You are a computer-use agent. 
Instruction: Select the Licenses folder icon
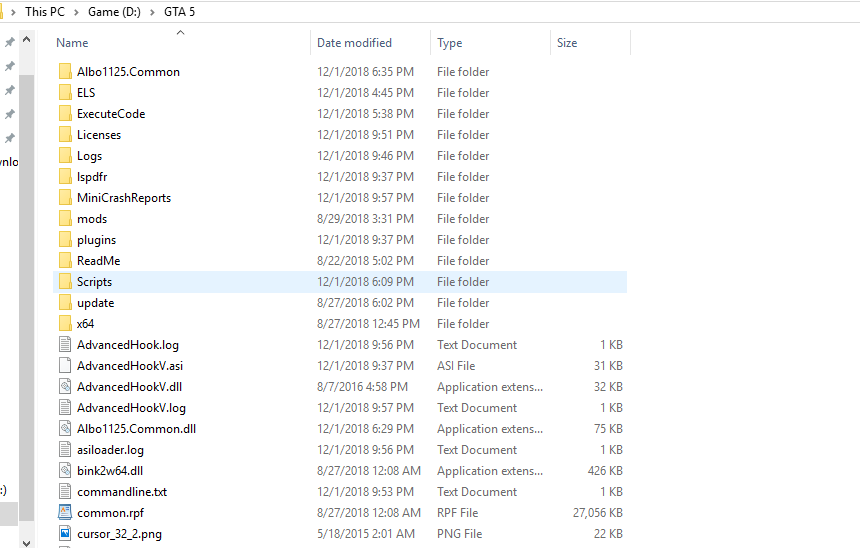[x=65, y=134]
